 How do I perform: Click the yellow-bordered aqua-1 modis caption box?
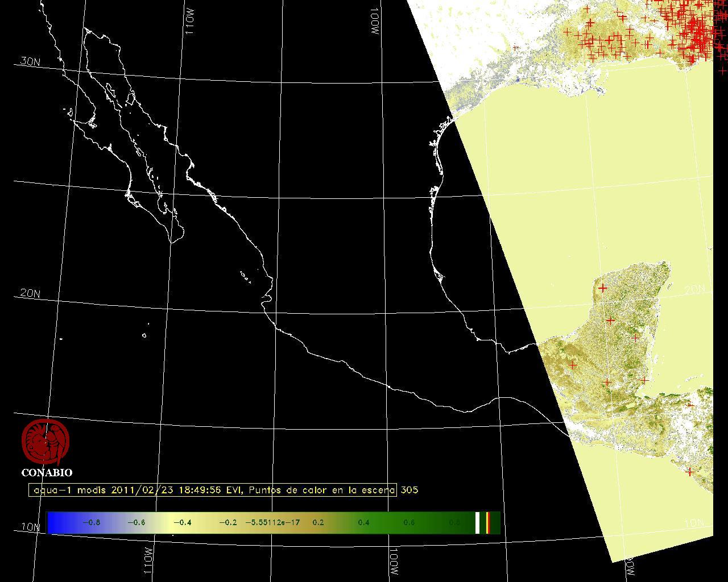click(212, 490)
